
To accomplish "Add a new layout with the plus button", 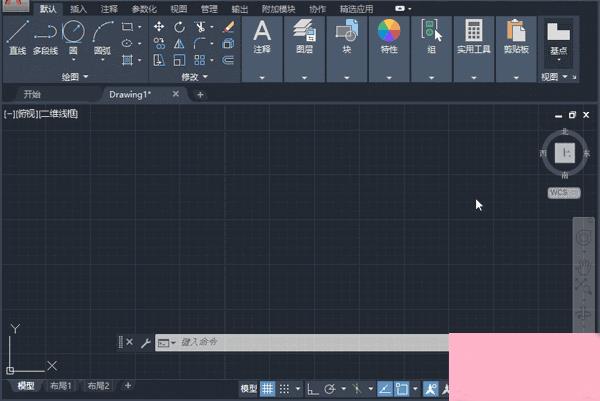I will point(128,386).
